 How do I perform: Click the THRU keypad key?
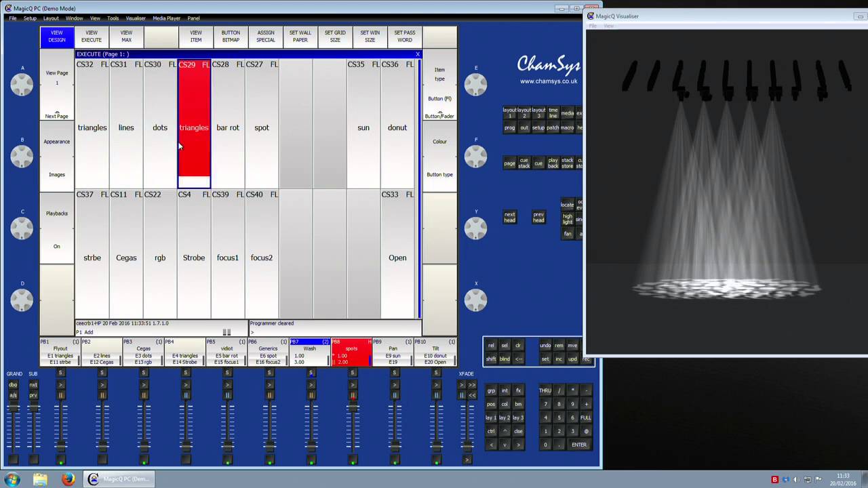545,390
